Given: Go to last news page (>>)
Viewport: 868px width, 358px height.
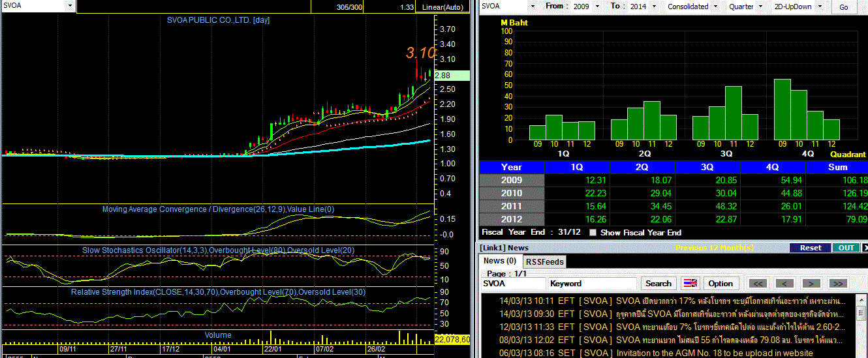Looking at the screenshot, I should (x=838, y=284).
